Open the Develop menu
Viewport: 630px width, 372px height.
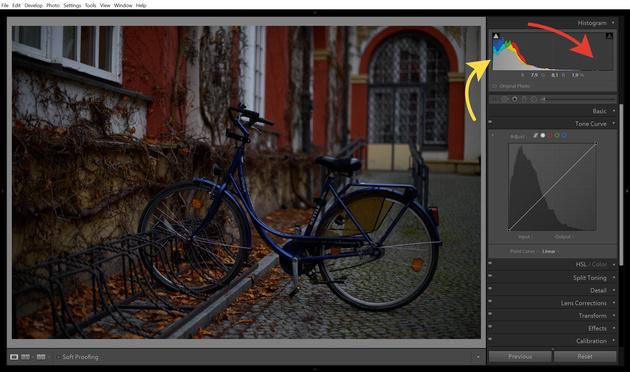33,5
